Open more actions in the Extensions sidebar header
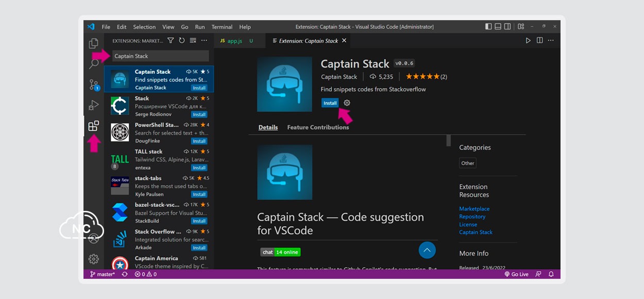 coord(204,41)
